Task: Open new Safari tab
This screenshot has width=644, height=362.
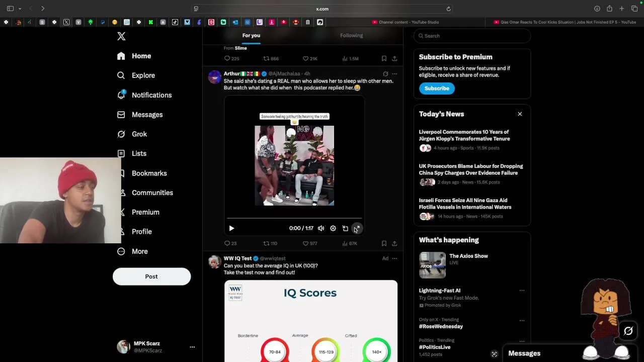Action: click(622, 9)
